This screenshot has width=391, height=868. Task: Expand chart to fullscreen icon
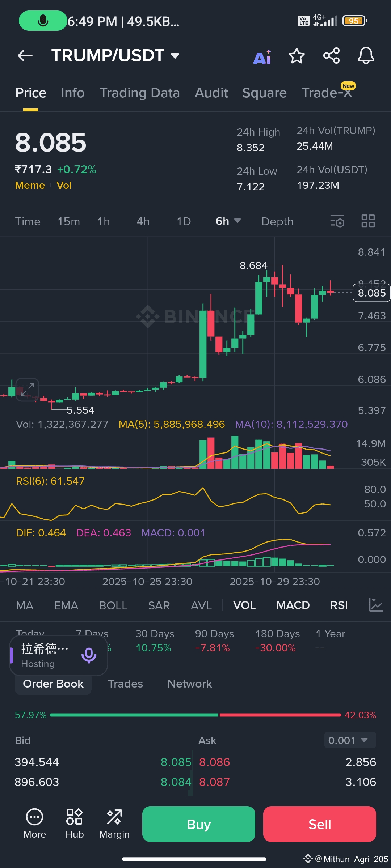28,390
